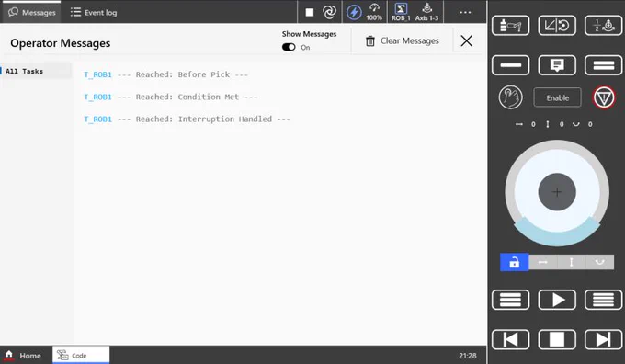Click the center of the virtual joystick

click(x=557, y=192)
